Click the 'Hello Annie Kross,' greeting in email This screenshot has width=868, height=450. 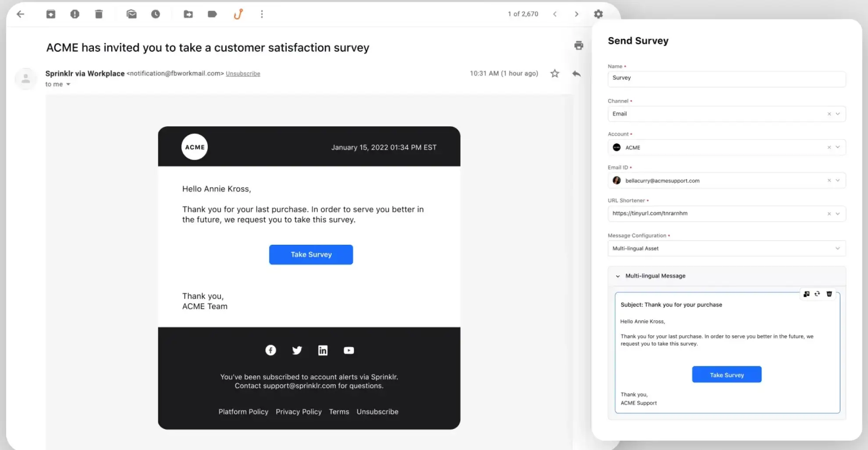click(x=217, y=189)
